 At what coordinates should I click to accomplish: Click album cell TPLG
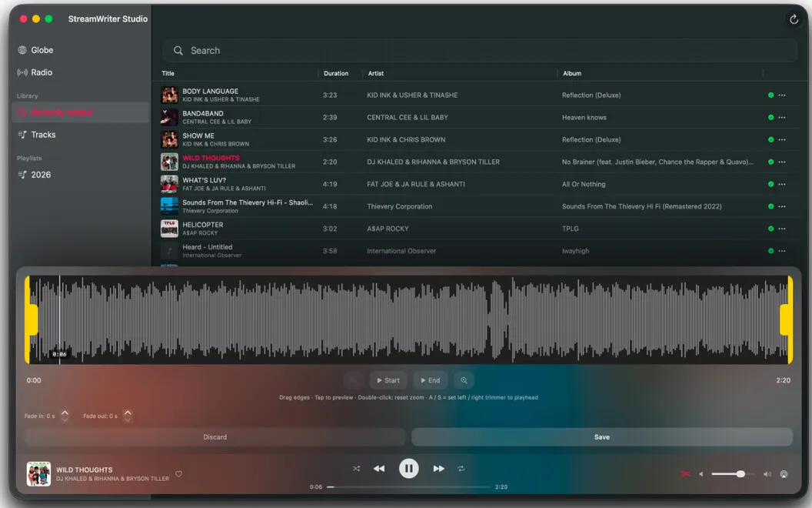(570, 229)
